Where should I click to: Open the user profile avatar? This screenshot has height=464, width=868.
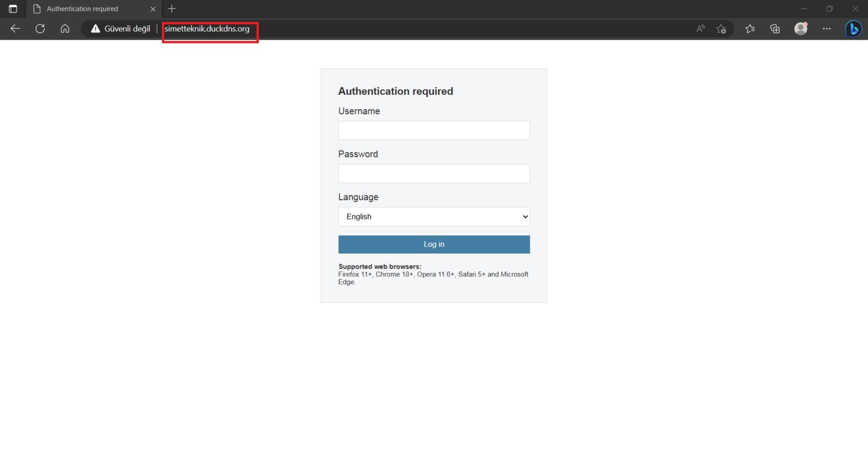tap(801, 29)
